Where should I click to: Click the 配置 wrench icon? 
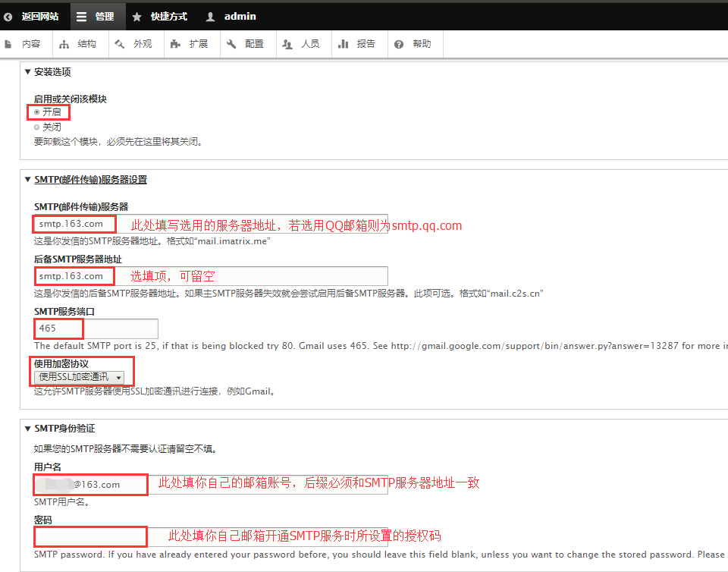click(231, 45)
